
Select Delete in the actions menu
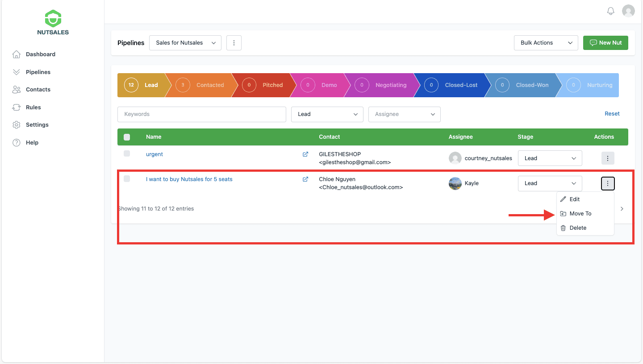(578, 228)
